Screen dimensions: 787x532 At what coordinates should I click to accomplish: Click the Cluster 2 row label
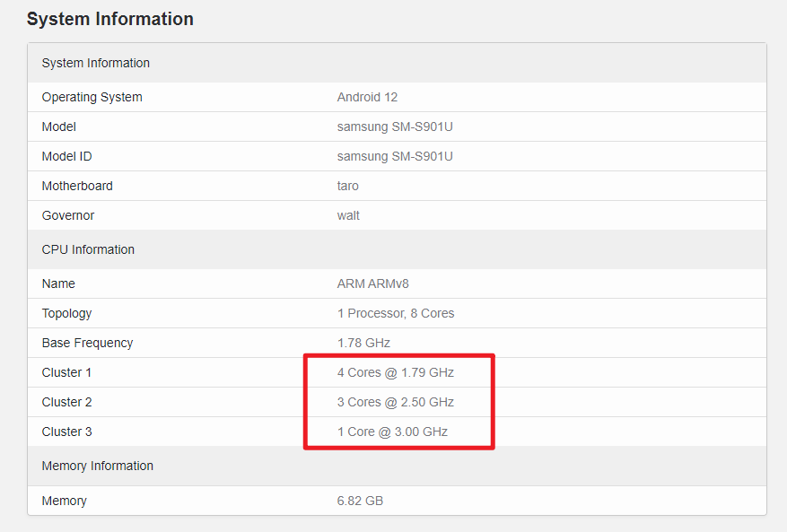pos(66,402)
